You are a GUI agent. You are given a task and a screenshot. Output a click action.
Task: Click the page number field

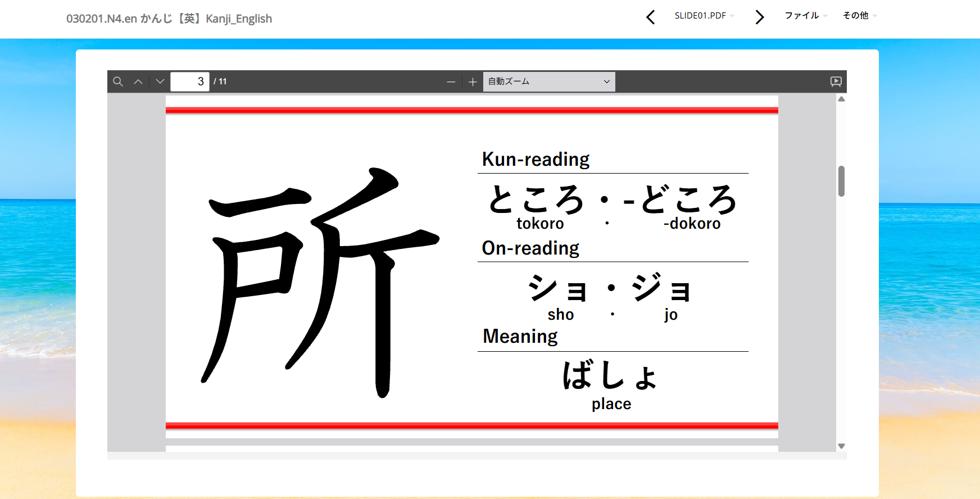click(190, 81)
